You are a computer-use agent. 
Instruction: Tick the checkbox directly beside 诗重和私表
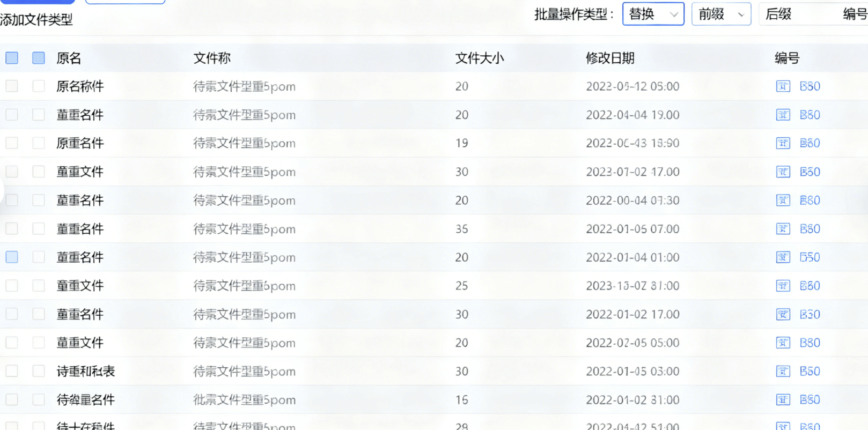39,371
